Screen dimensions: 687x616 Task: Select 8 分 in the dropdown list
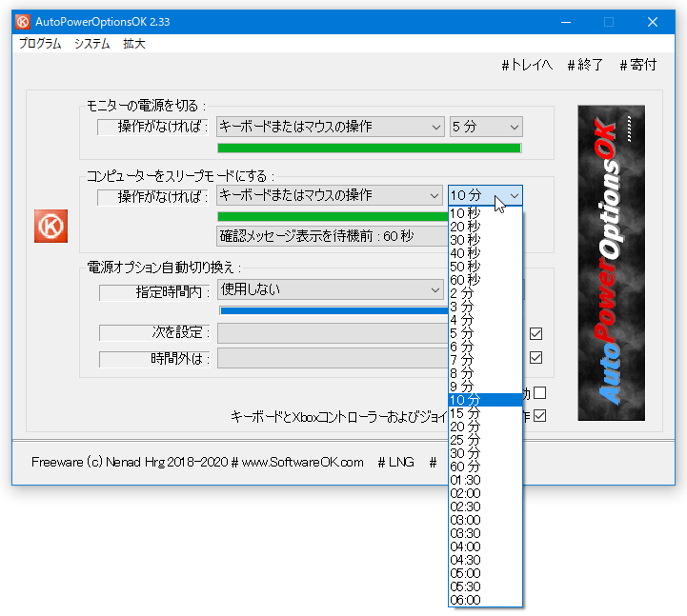click(x=485, y=373)
